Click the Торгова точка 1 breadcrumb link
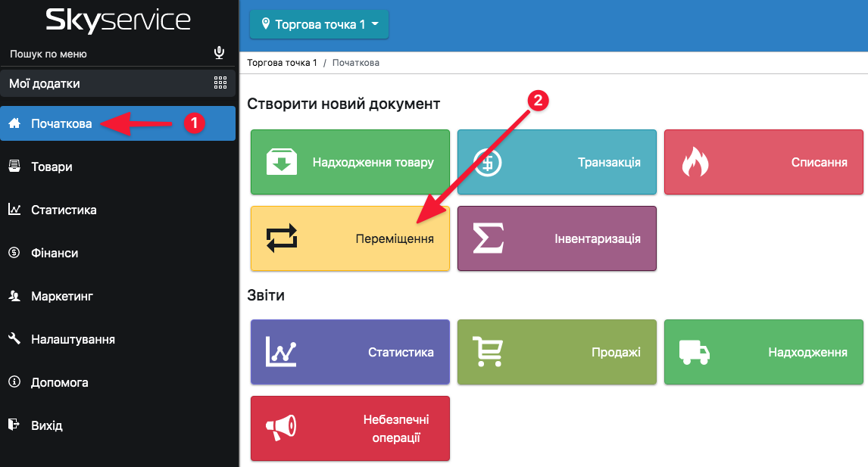The width and height of the screenshot is (868, 467). 282,63
